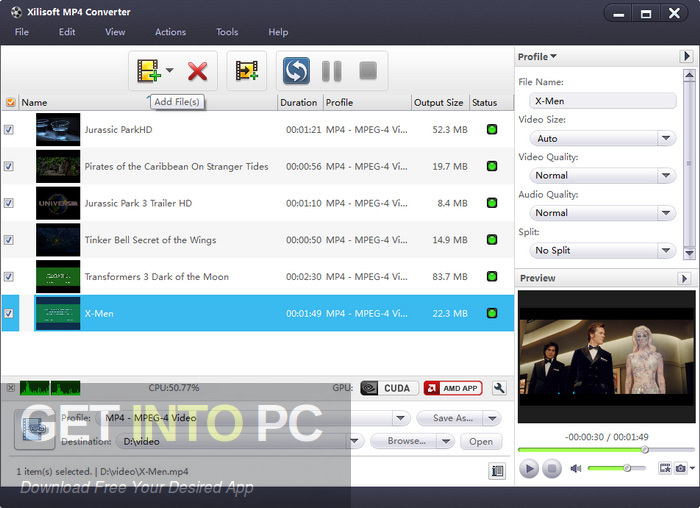Click the status indicator for Pirates of the Caribbean
Image resolution: width=700 pixels, height=508 pixels.
tap(492, 166)
